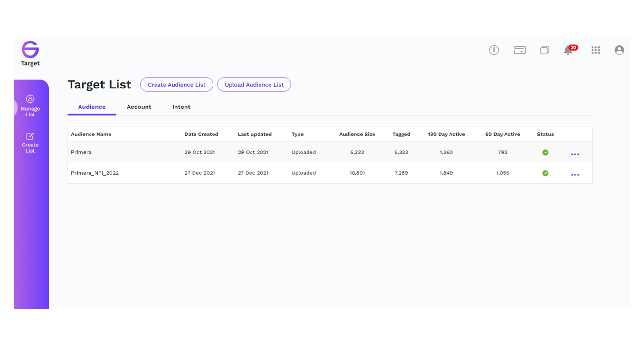This screenshot has width=644, height=362.
Task: Click the Last updated column header
Action: click(x=255, y=134)
